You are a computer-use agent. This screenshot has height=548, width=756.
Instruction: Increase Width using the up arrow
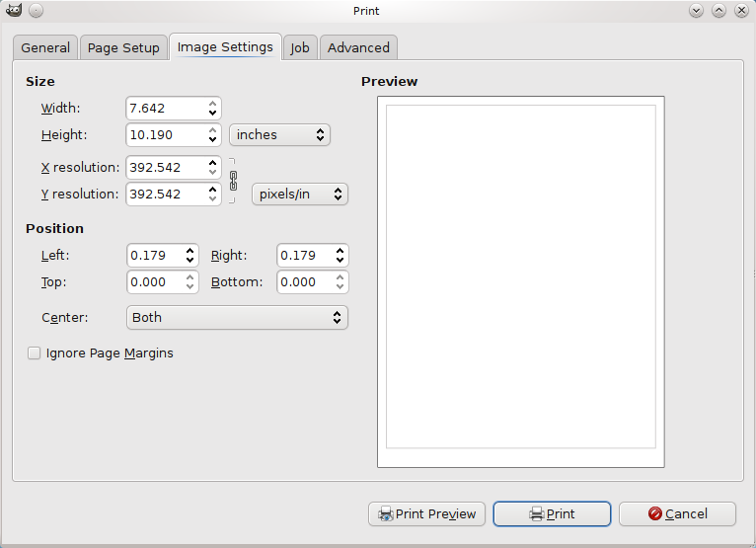pos(212,104)
